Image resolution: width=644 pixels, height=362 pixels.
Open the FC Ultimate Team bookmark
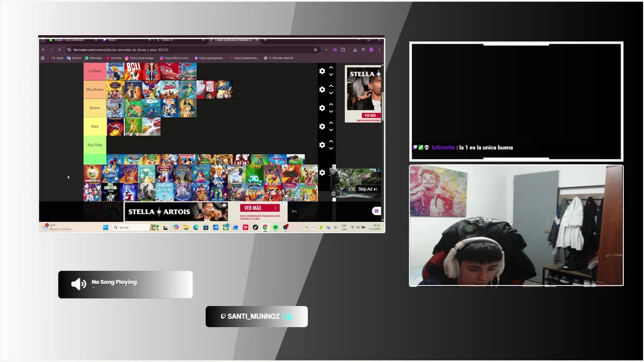(279, 58)
